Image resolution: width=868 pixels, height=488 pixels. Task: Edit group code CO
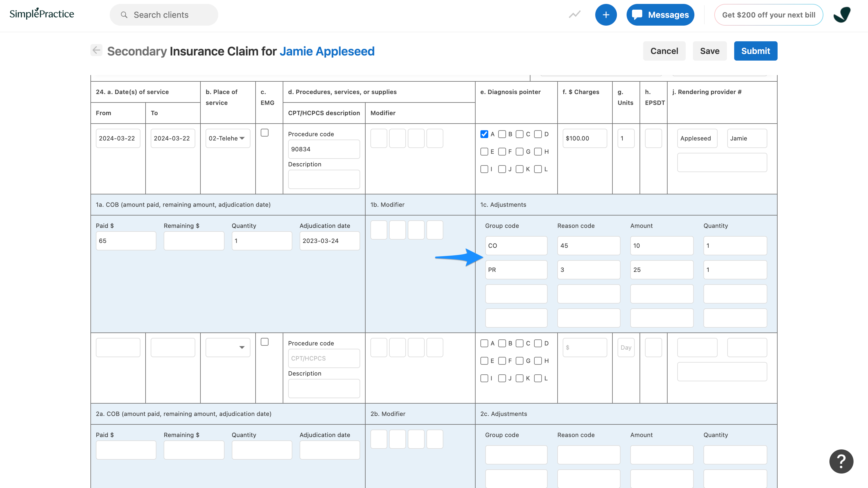[x=516, y=246]
